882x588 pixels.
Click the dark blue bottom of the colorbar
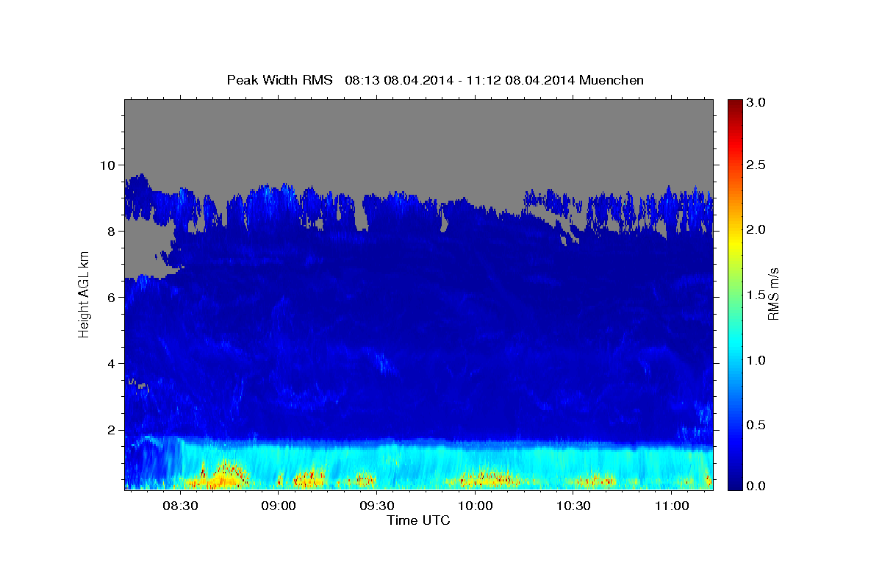click(x=734, y=481)
